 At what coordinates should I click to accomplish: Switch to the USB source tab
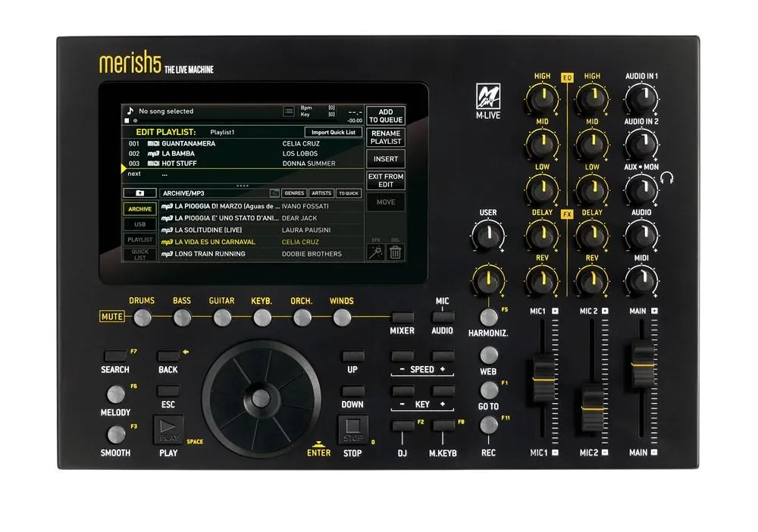click(140, 224)
